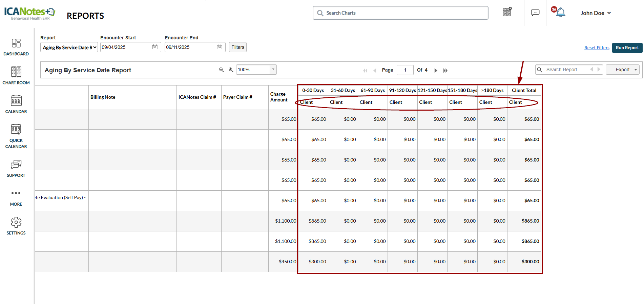Zoom out the report
644x304 pixels.
222,70
